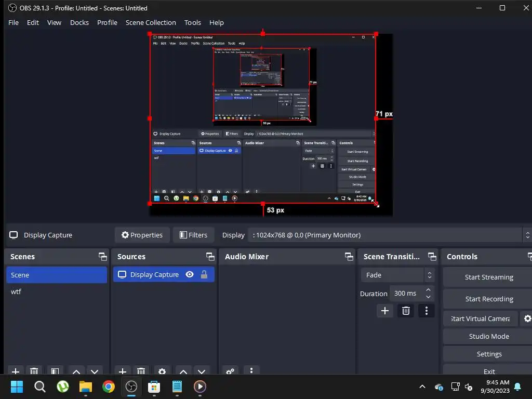This screenshot has width=532, height=399.
Task: Click the preview canvas thumbnail
Action: [x=263, y=119]
